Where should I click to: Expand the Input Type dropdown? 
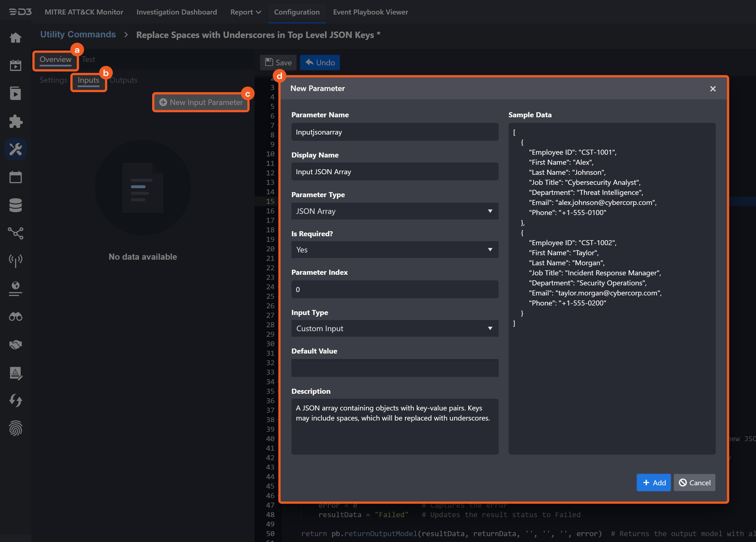point(394,328)
